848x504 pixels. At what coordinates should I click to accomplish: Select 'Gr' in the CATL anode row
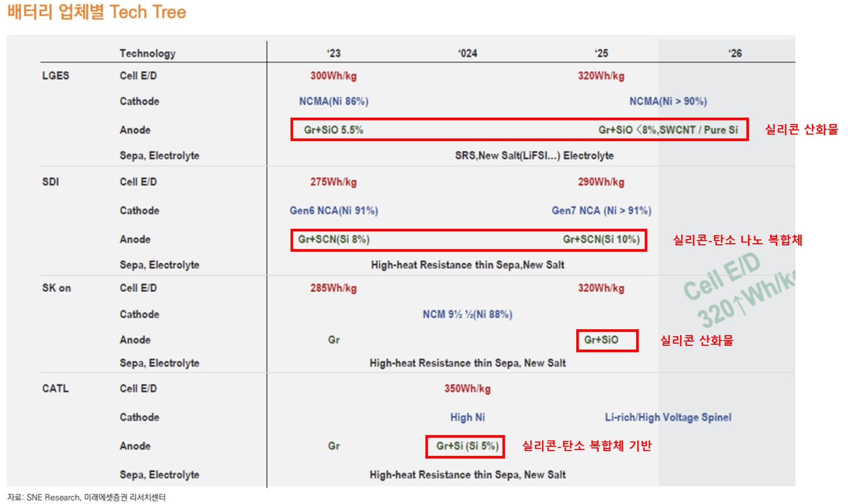(x=334, y=446)
